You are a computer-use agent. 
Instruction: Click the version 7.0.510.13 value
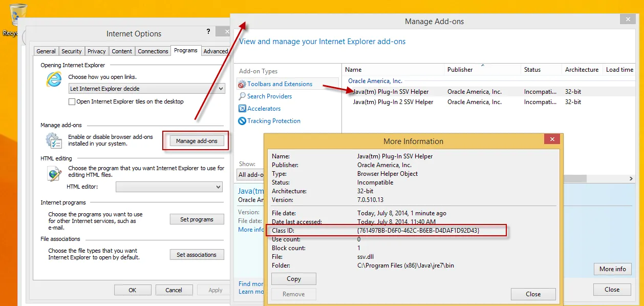[370, 200]
